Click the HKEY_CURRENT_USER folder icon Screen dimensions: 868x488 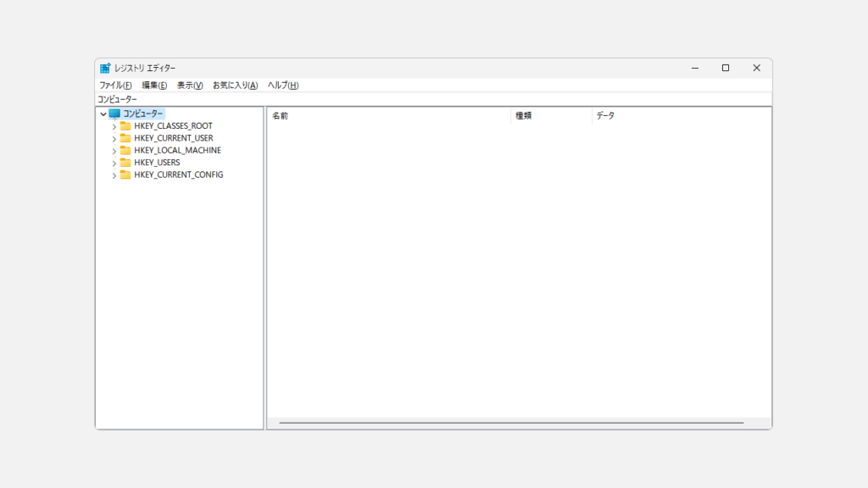125,138
